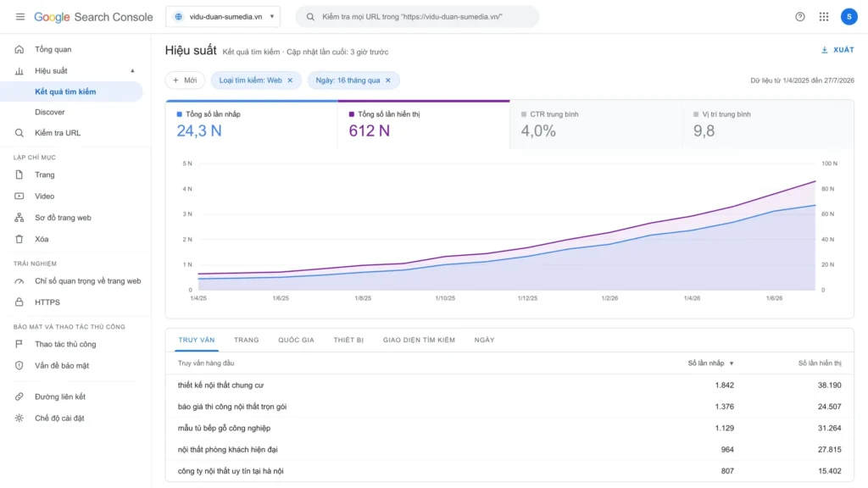Collapse the Hiệu suất sidebar section
This screenshot has width=868, height=488.
[x=132, y=71]
